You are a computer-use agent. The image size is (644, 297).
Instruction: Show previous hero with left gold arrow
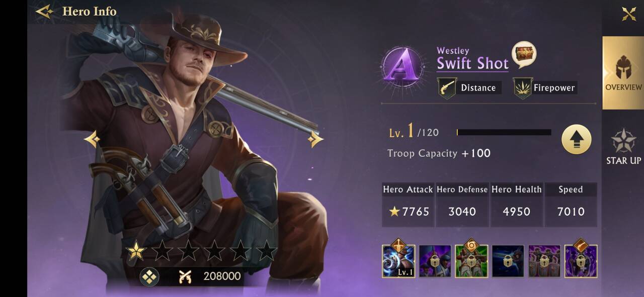pos(92,139)
